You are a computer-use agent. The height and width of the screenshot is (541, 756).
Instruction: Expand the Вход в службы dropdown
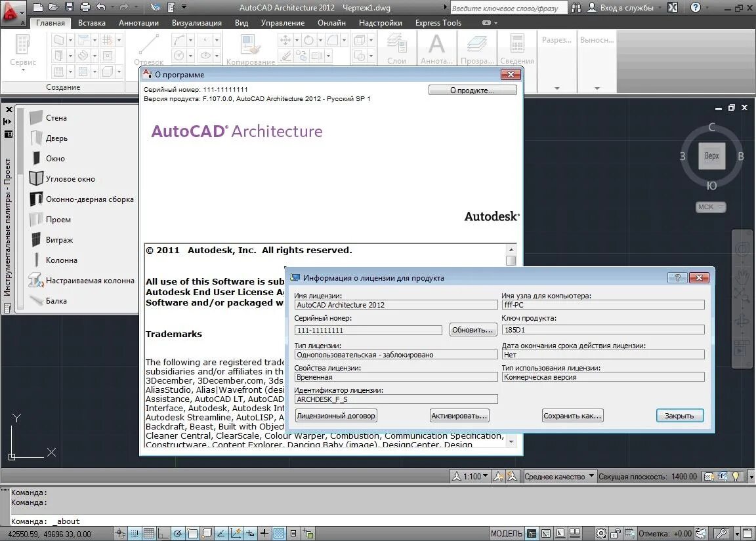pyautogui.click(x=660, y=8)
